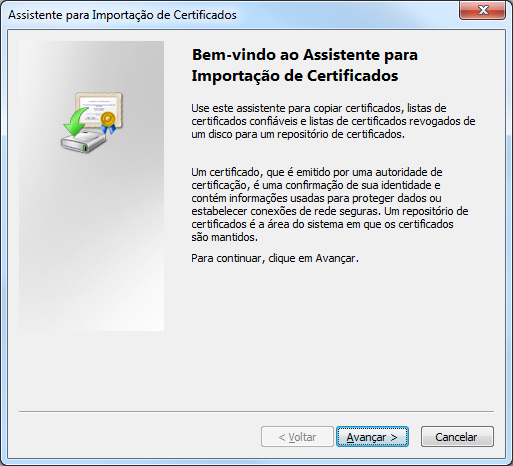Click the gold seal ribbon on certificate
513x466 pixels.
(x=108, y=122)
